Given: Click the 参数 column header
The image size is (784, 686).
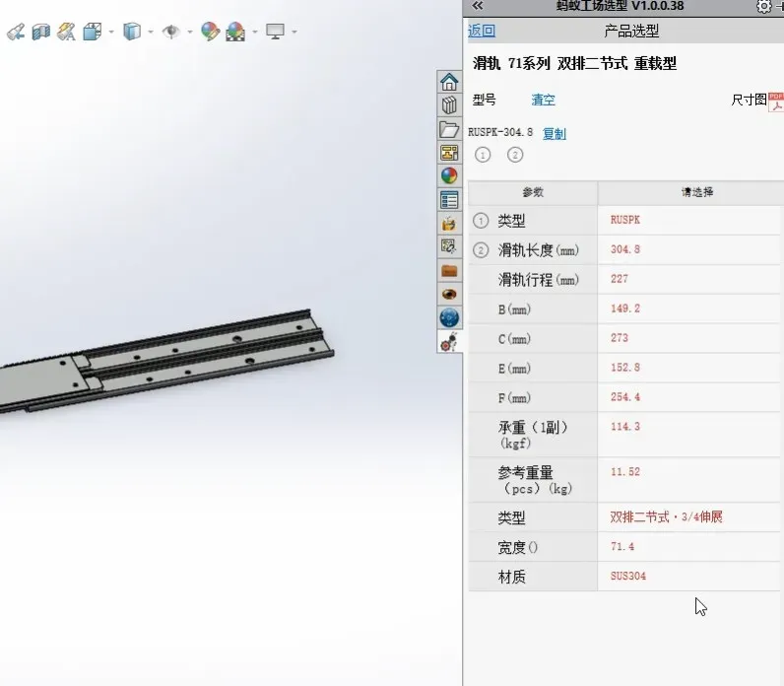Looking at the screenshot, I should coord(533,192).
